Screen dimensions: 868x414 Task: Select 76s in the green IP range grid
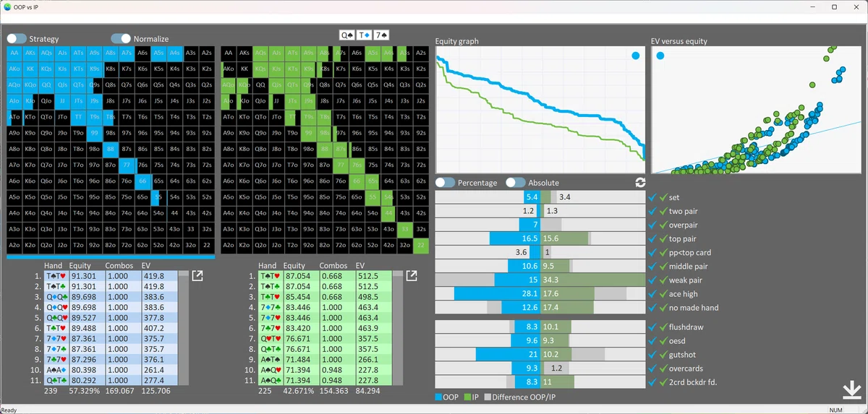pos(357,165)
